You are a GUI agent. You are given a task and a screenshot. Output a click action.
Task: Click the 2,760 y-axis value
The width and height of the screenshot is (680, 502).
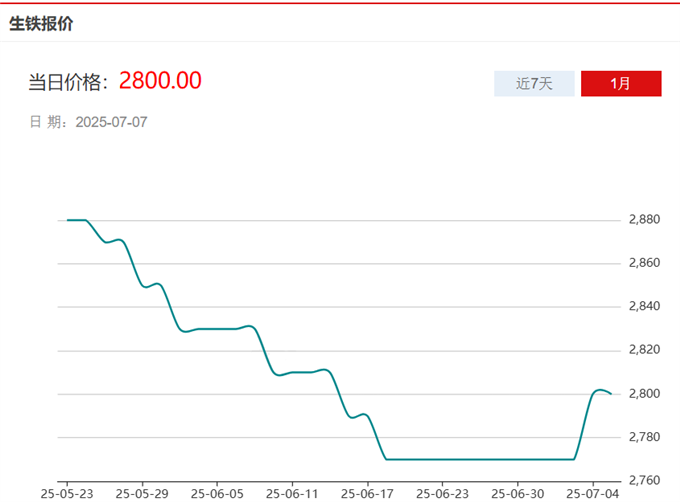click(644, 480)
